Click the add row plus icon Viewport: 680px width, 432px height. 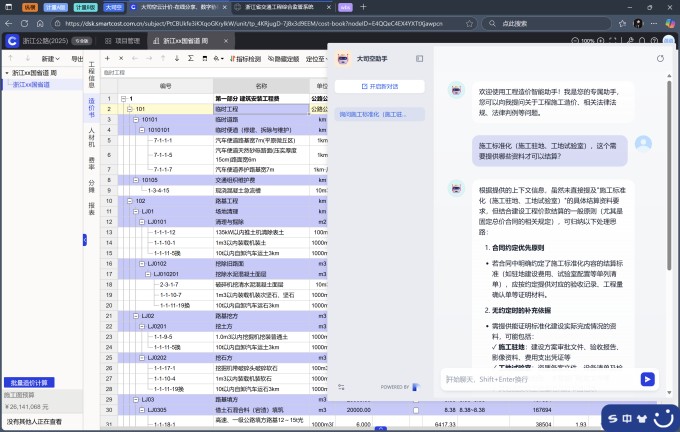pos(108,59)
